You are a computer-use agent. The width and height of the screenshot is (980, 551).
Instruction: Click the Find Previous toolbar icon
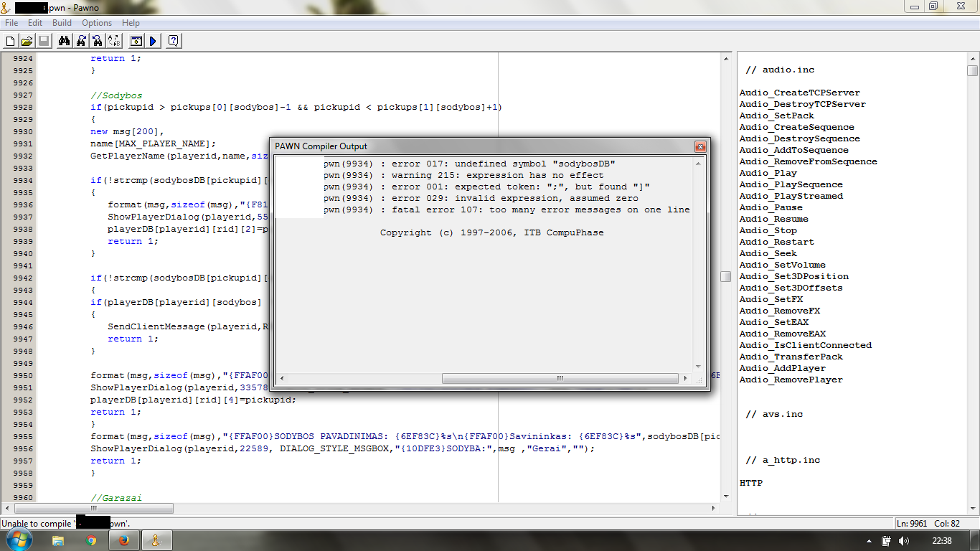(x=98, y=42)
